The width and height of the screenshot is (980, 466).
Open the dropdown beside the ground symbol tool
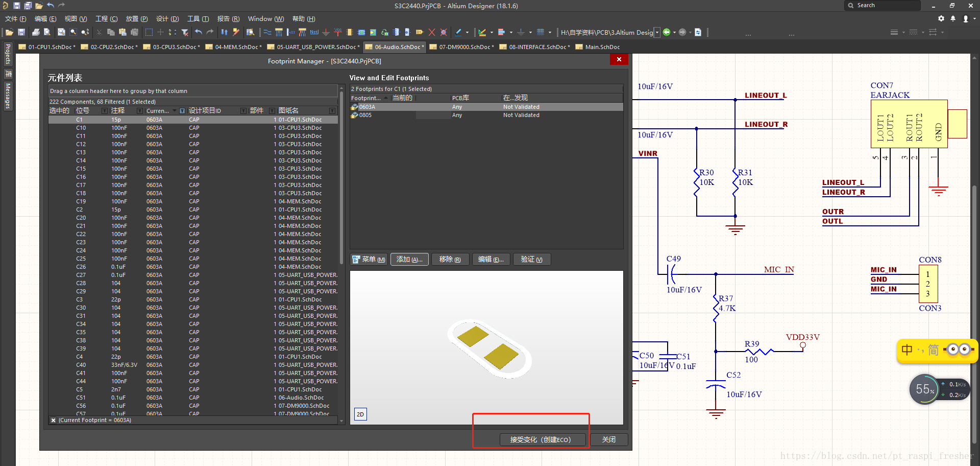point(530,32)
